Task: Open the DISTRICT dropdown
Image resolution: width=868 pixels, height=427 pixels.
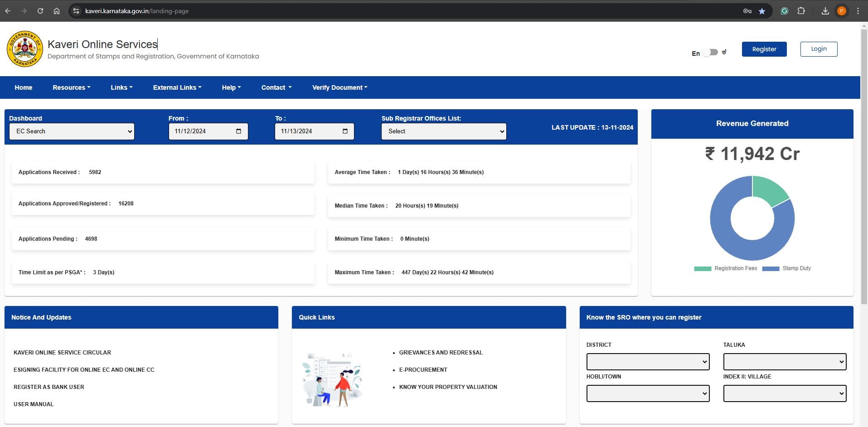Action: pos(648,362)
